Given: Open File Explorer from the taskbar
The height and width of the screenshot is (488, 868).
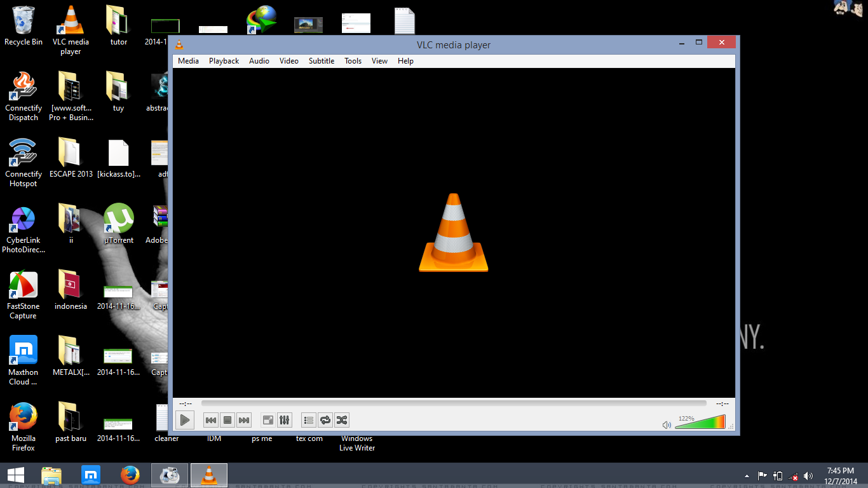Looking at the screenshot, I should point(51,475).
